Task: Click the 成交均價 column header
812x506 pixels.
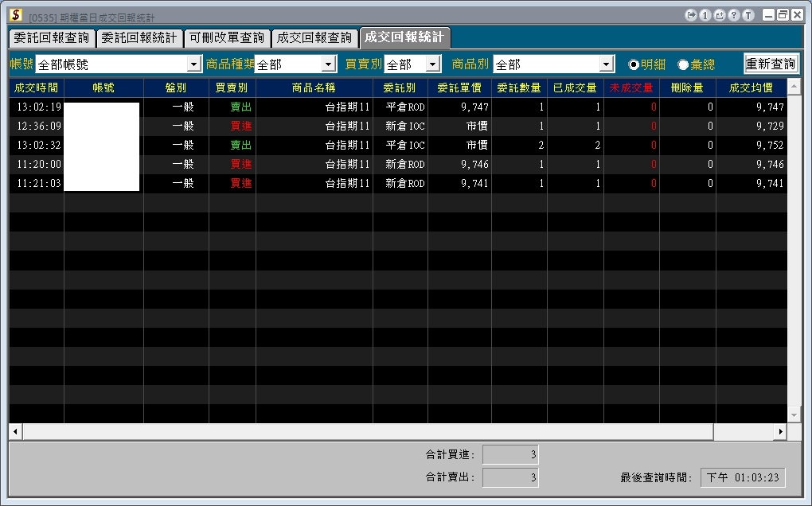Action: click(x=751, y=88)
